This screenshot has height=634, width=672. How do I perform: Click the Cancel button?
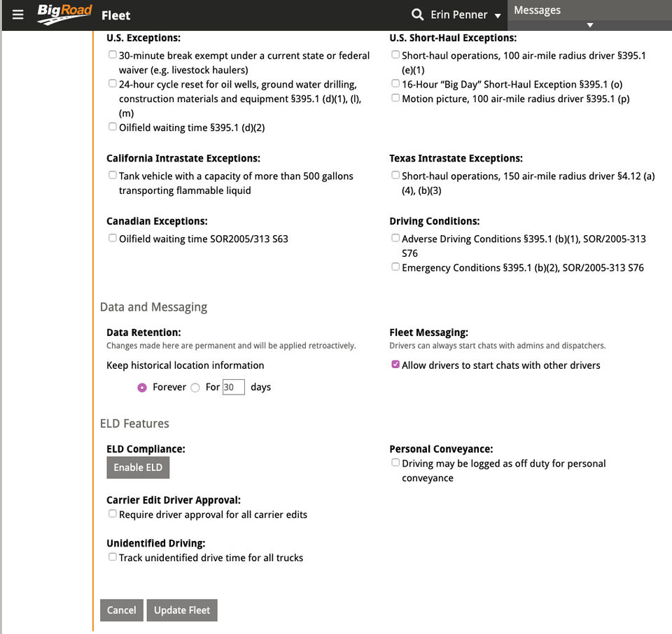[122, 610]
